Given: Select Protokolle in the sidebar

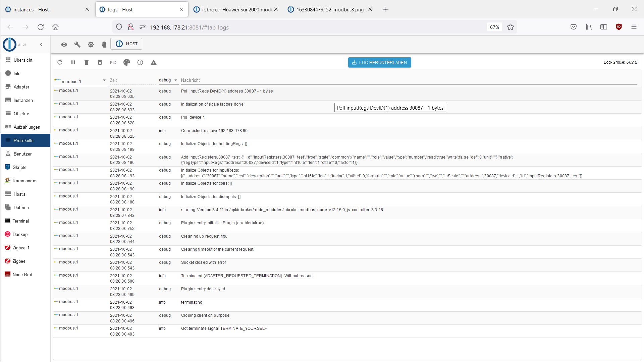Looking at the screenshot, I should click(x=25, y=140).
